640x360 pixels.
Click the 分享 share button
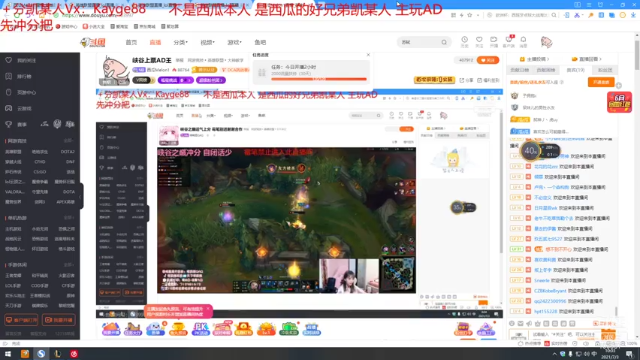coord(466,80)
